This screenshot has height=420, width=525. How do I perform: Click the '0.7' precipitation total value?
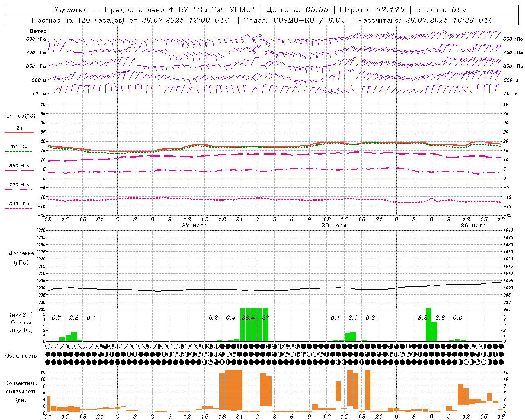click(57, 317)
